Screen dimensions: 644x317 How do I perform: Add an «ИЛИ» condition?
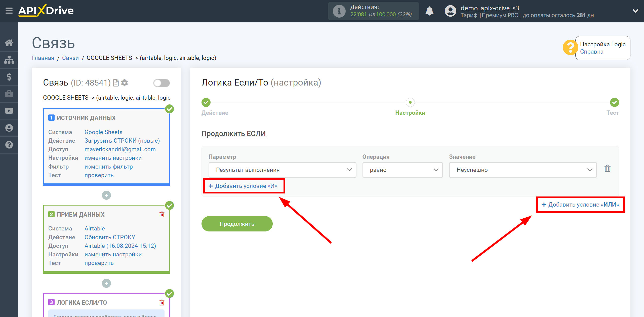pos(580,205)
